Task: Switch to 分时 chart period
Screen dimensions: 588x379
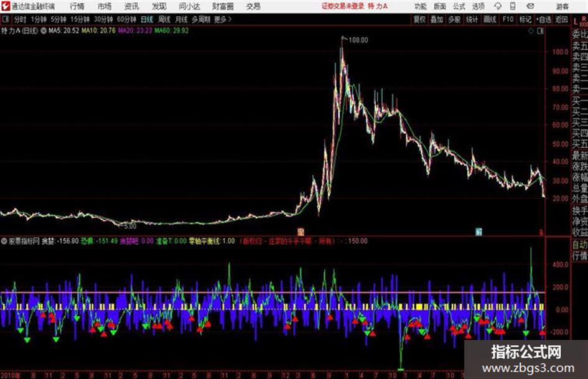Action: click(20, 19)
